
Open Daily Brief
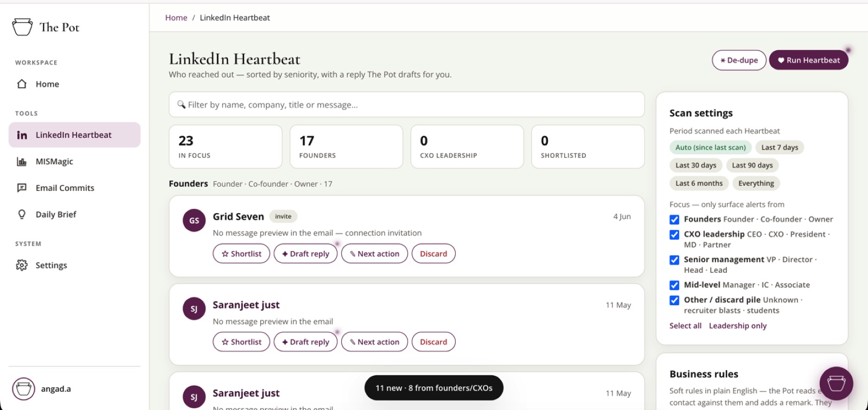(x=74, y=215)
